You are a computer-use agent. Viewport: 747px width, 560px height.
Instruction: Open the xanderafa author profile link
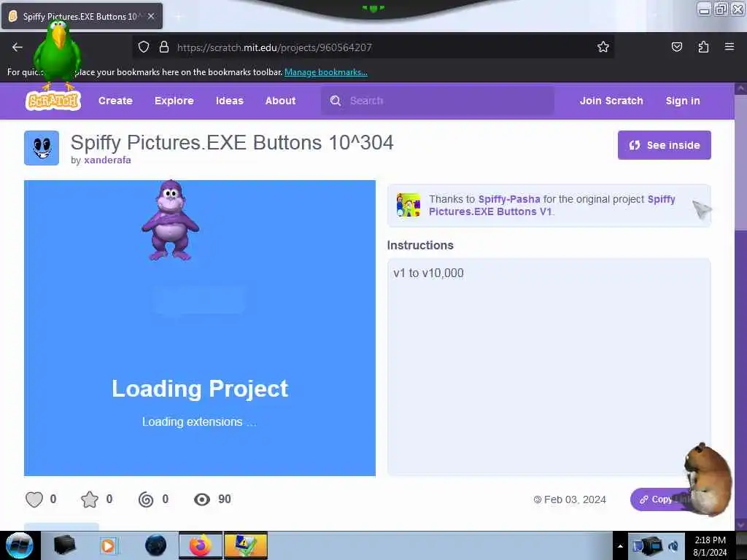click(x=107, y=160)
